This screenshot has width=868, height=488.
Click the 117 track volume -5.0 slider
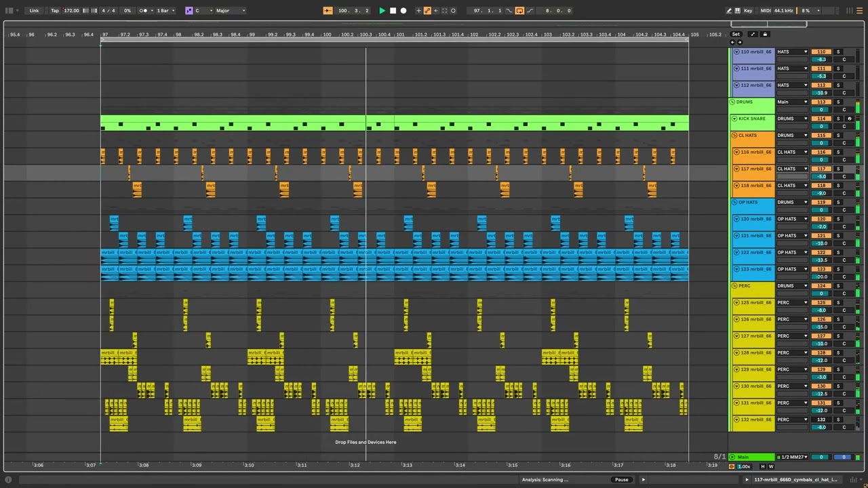821,177
